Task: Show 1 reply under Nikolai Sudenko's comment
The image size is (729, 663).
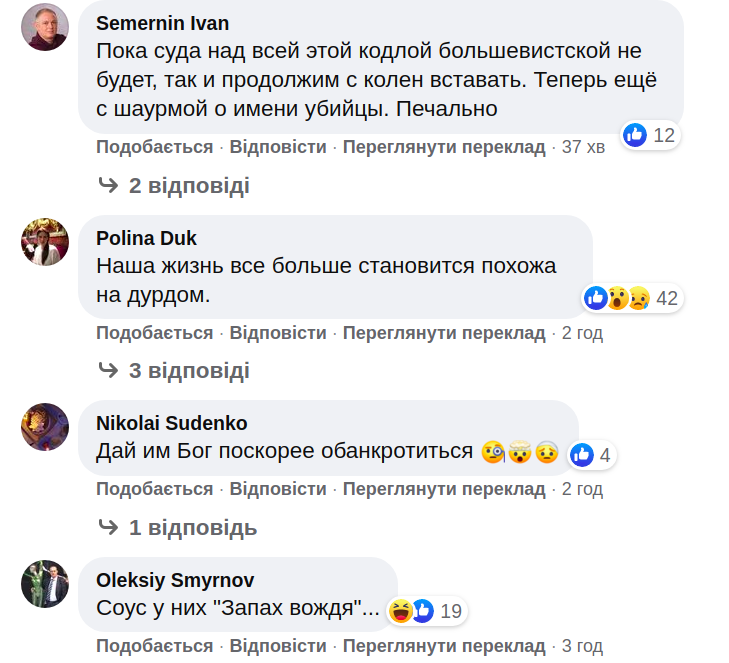Action: (192, 527)
